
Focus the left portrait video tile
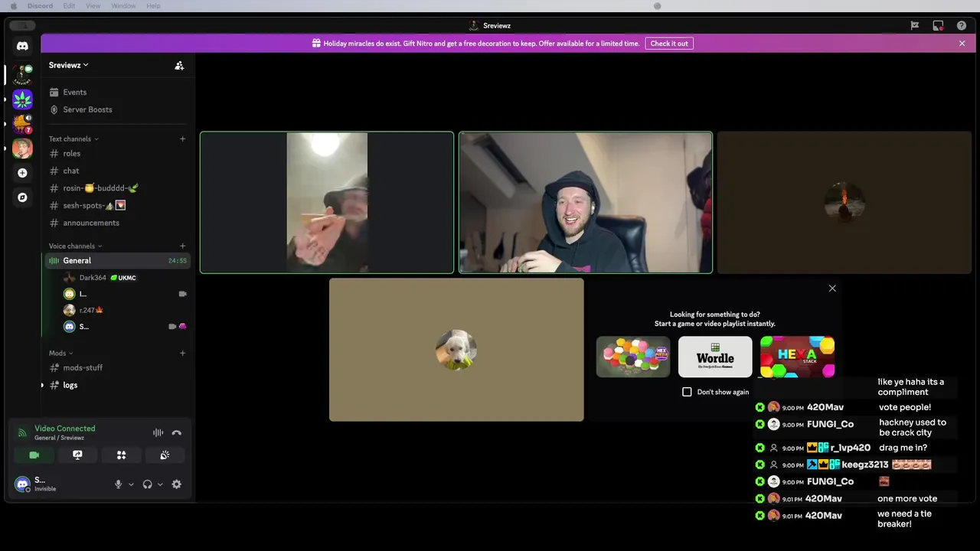[x=327, y=203]
